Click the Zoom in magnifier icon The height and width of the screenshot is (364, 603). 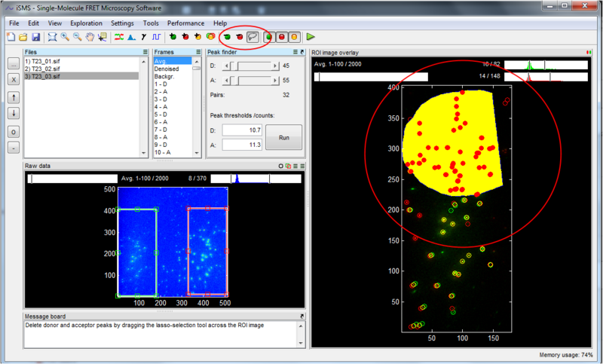pyautogui.click(x=66, y=36)
